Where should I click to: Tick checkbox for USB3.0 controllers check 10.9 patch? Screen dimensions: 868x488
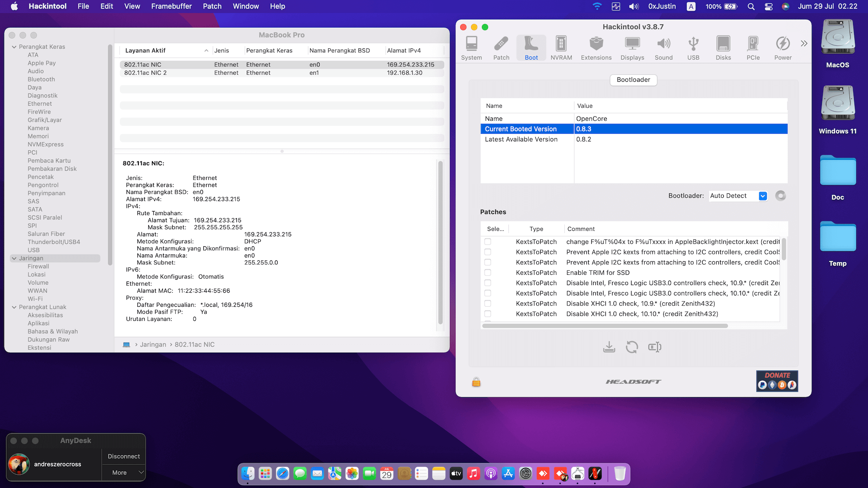(x=488, y=283)
